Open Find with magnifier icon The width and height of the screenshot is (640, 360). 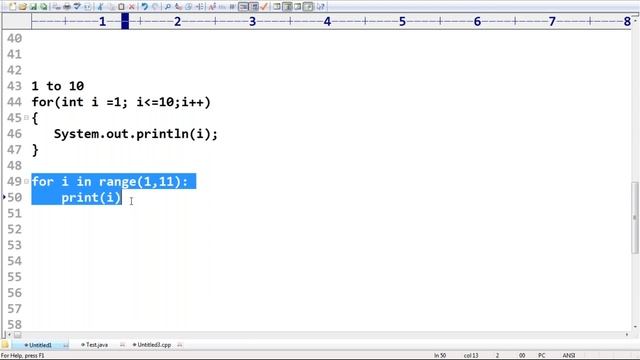point(167,7)
